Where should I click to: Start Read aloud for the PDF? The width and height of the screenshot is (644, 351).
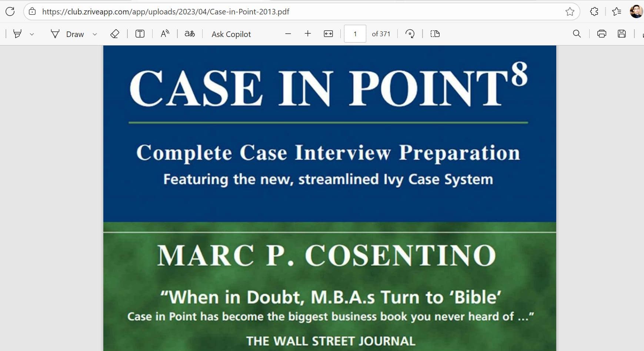[165, 34]
